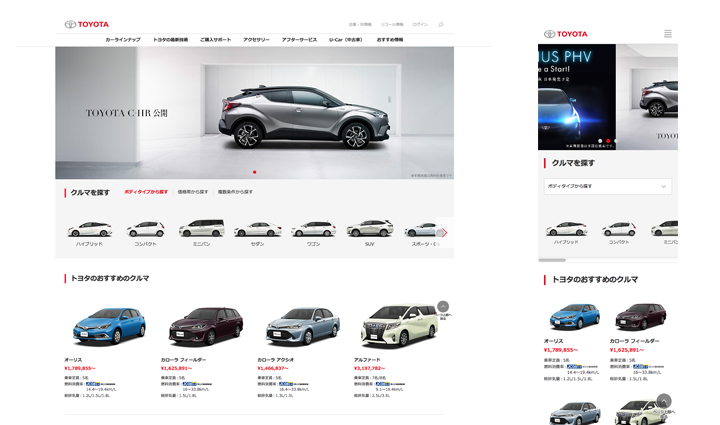The width and height of the screenshot is (720, 425).
Task: Click the red next arrow in body type carousel
Action: [x=444, y=233]
